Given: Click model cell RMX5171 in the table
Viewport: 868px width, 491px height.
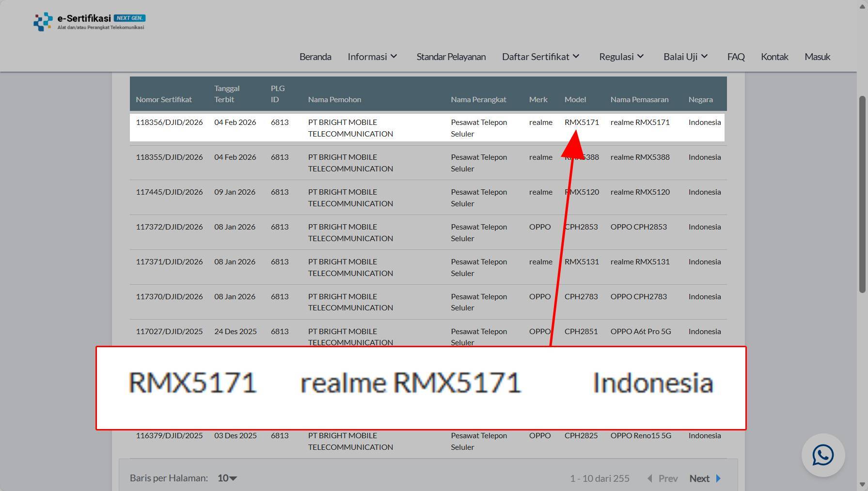Looking at the screenshot, I should (x=582, y=122).
